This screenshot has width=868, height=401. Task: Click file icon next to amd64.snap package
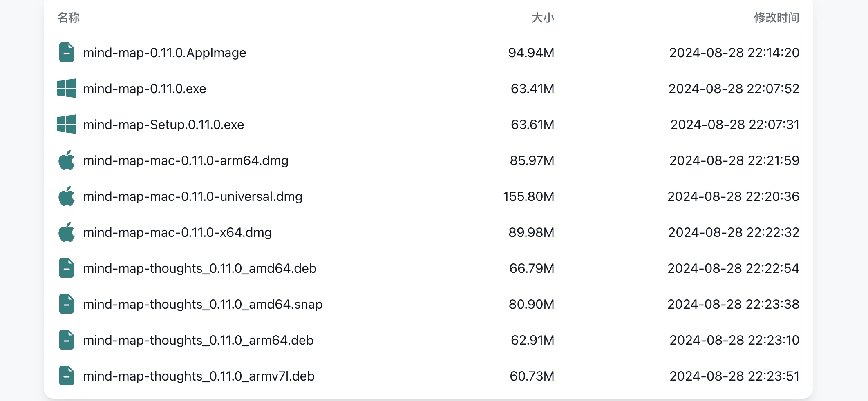(x=66, y=304)
